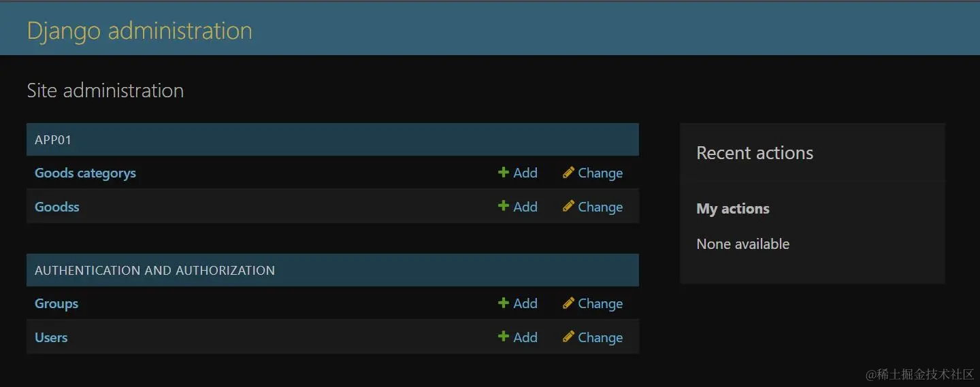Click the Recent actions panel heading
This screenshot has width=980, height=387.
click(x=755, y=153)
